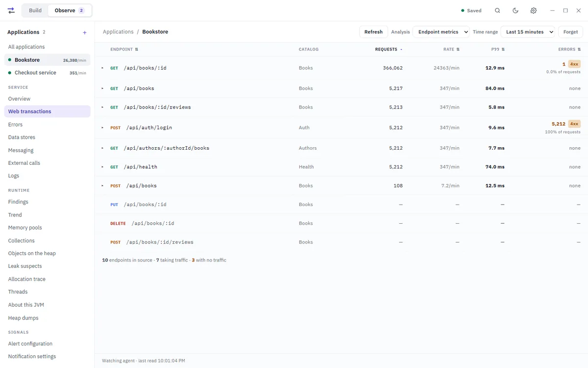Expand GET /api/books/:id row

(x=102, y=68)
